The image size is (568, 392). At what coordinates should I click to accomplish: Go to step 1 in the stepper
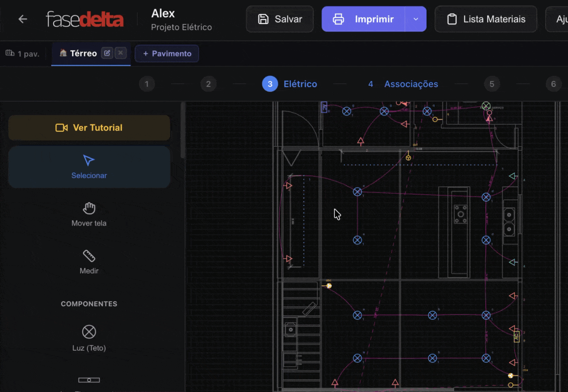[x=147, y=84]
